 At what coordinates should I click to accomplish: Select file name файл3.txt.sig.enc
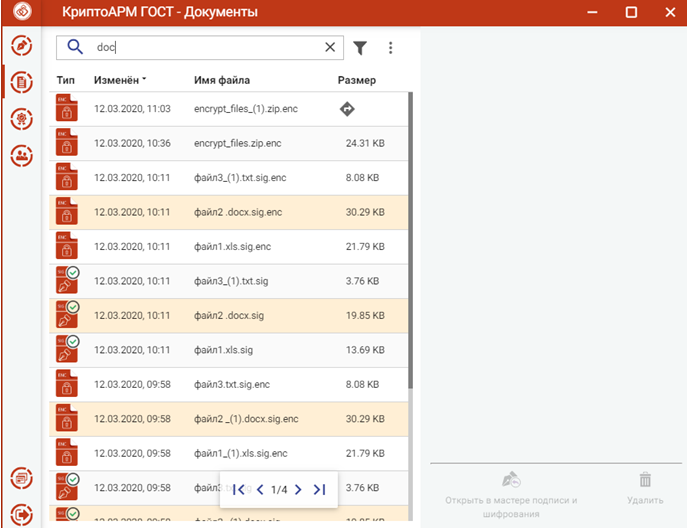point(232,384)
